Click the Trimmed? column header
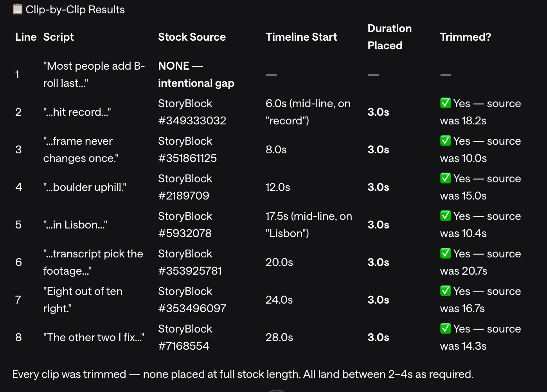The height and width of the screenshot is (392, 547). pos(465,37)
